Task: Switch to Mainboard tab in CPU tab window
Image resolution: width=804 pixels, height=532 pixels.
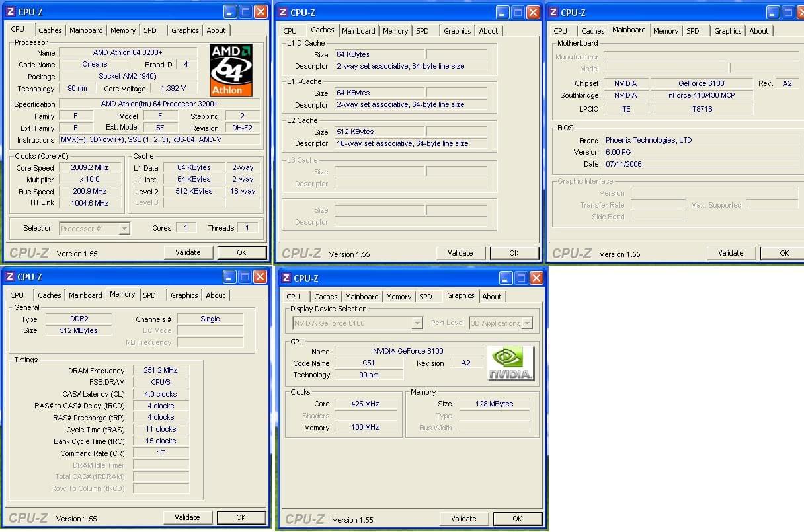Action: click(x=86, y=30)
